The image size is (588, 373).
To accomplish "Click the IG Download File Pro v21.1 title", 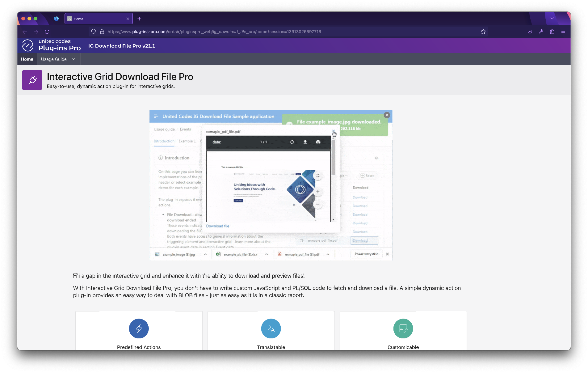I will tap(122, 46).
